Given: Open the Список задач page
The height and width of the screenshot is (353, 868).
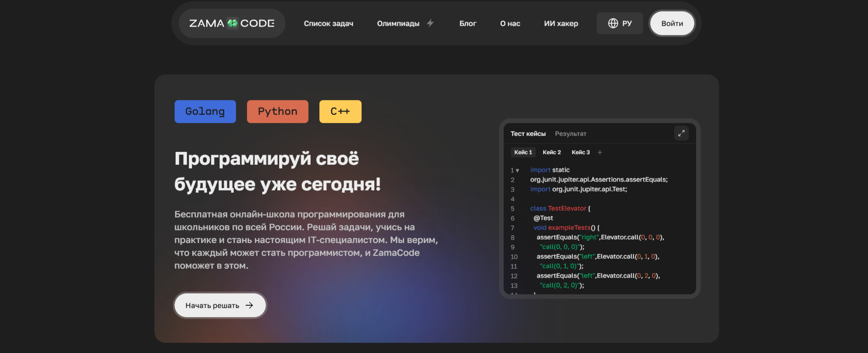Looking at the screenshot, I should click(328, 23).
